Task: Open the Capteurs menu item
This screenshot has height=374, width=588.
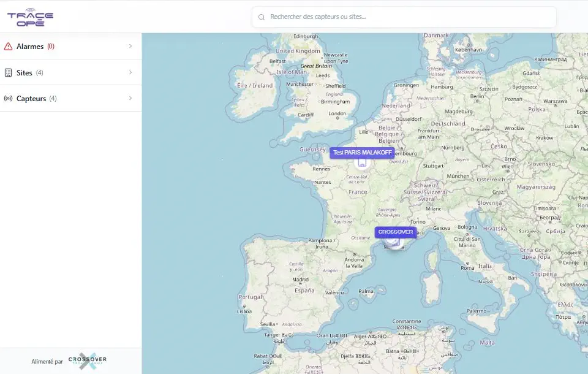Action: (x=31, y=99)
